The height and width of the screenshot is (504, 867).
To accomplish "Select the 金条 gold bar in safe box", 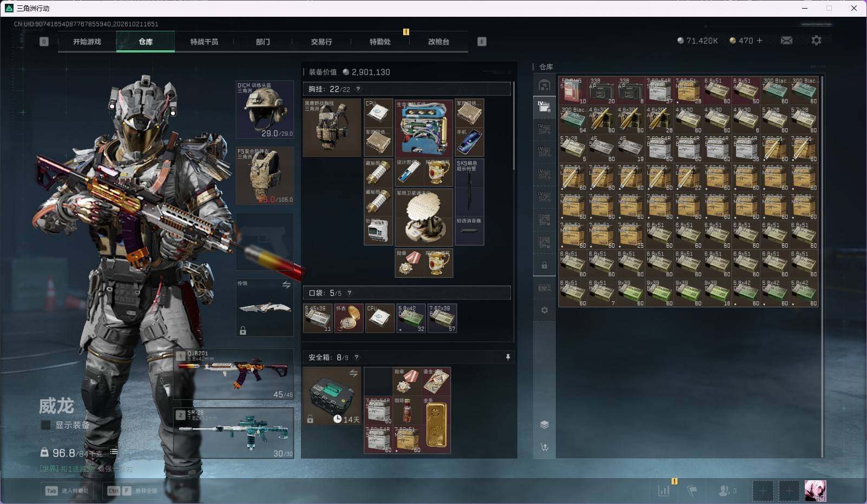I will [436, 425].
